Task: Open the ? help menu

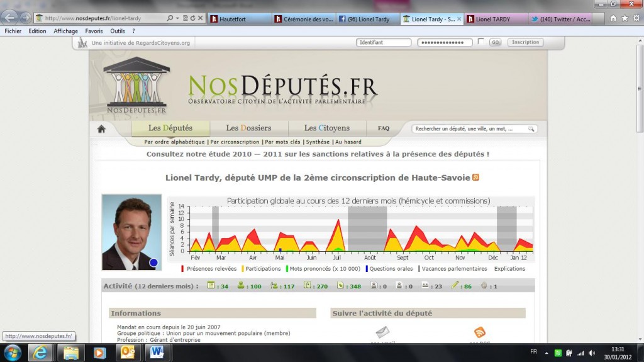Action: coord(133,31)
